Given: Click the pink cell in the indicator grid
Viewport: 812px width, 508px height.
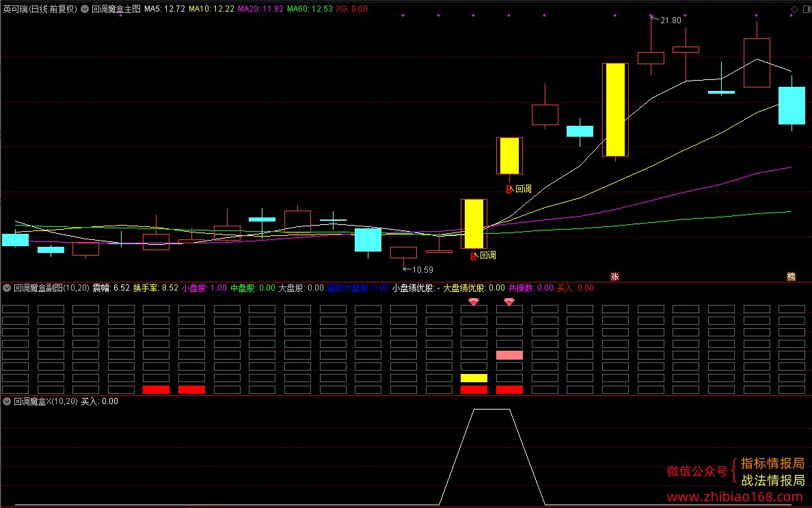Looking at the screenshot, I should [510, 356].
